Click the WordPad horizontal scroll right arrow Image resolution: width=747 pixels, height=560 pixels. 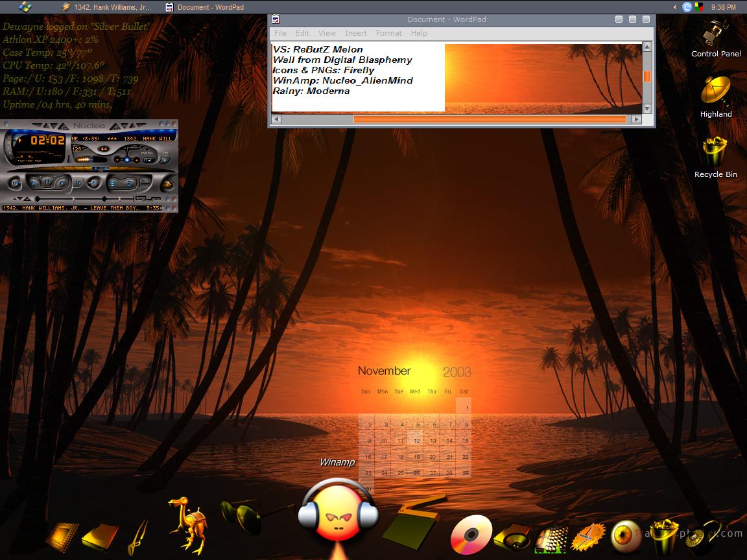point(637,119)
